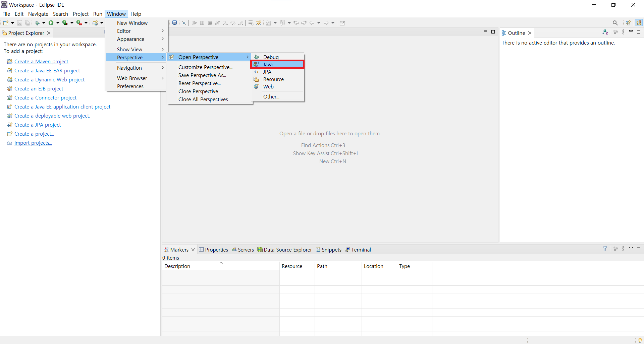Toggle Focus on Active Task in Outline
The height and width of the screenshot is (344, 644).
click(615, 32)
